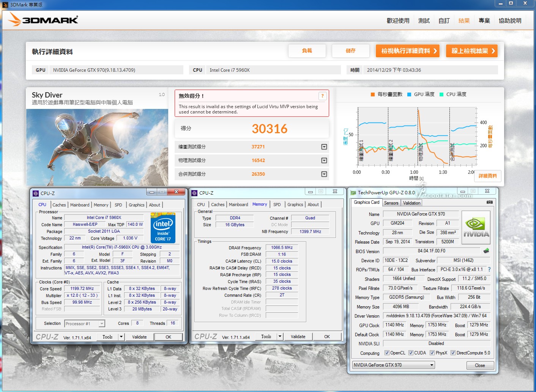Click Validate button in Memory CPU-Z window
536x392 pixels.
[298, 337]
